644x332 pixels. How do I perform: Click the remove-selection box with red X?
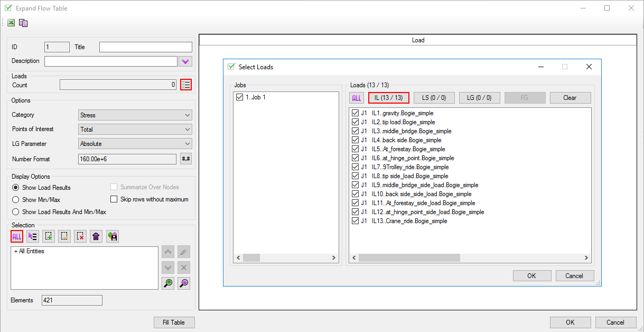[80, 237]
